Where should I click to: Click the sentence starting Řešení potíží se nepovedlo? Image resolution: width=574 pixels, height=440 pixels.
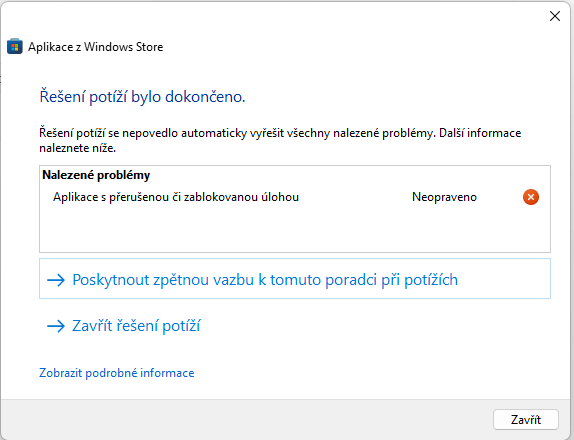237,133
